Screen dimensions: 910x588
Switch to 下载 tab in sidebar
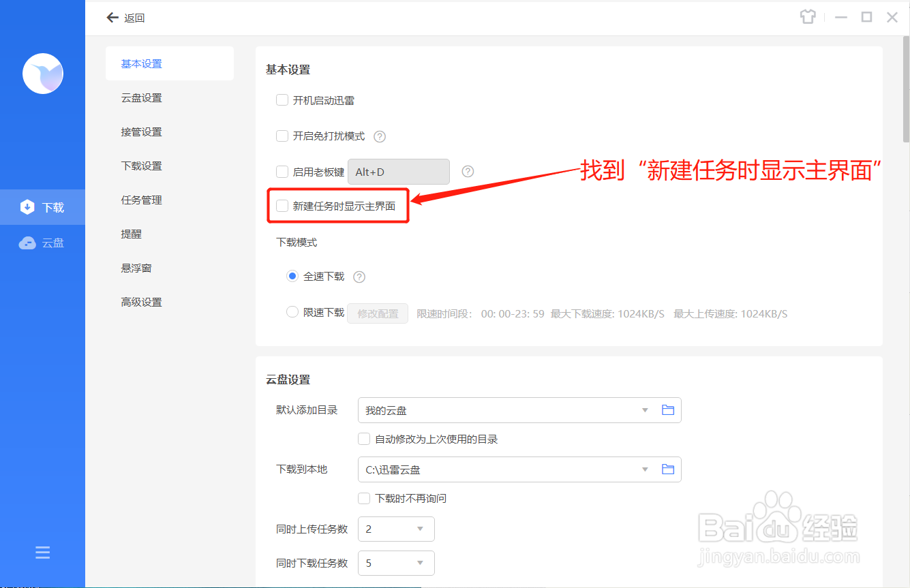pyautogui.click(x=42, y=207)
